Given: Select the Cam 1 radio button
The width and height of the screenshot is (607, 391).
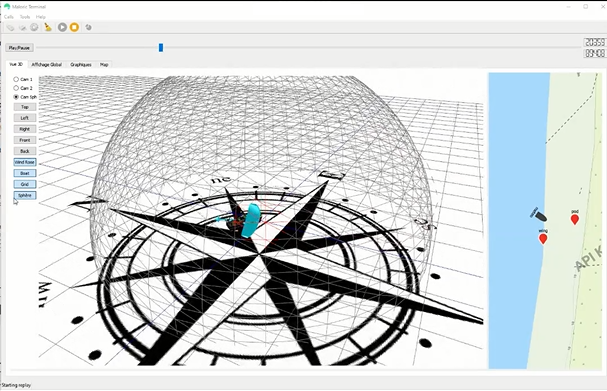Looking at the screenshot, I should [x=16, y=79].
